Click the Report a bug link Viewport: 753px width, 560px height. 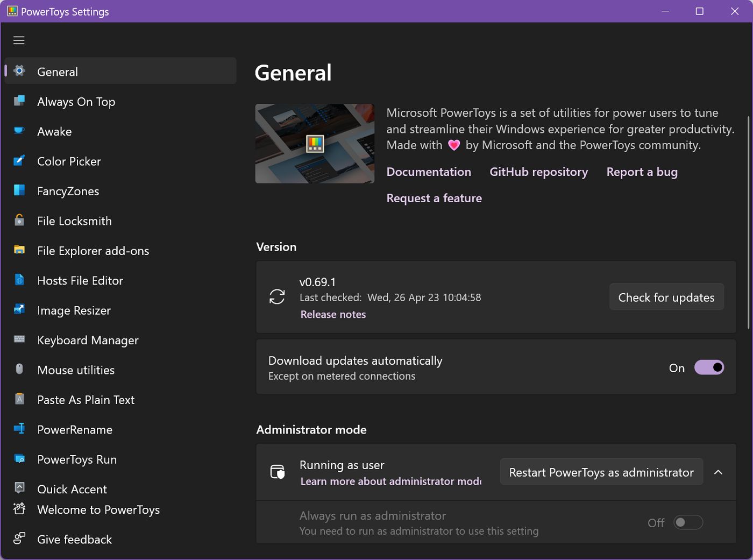pyautogui.click(x=642, y=172)
